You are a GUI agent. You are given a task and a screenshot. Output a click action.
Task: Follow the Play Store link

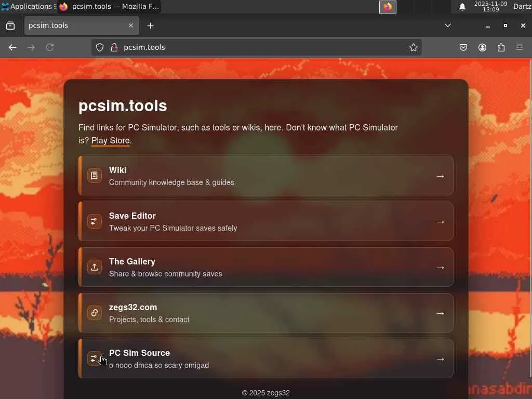[111, 140]
